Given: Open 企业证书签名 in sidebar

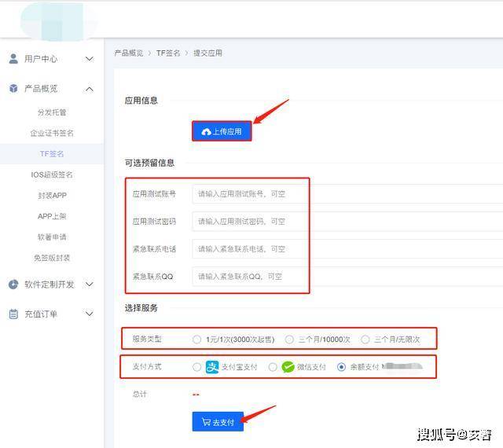Looking at the screenshot, I should pos(52,133).
